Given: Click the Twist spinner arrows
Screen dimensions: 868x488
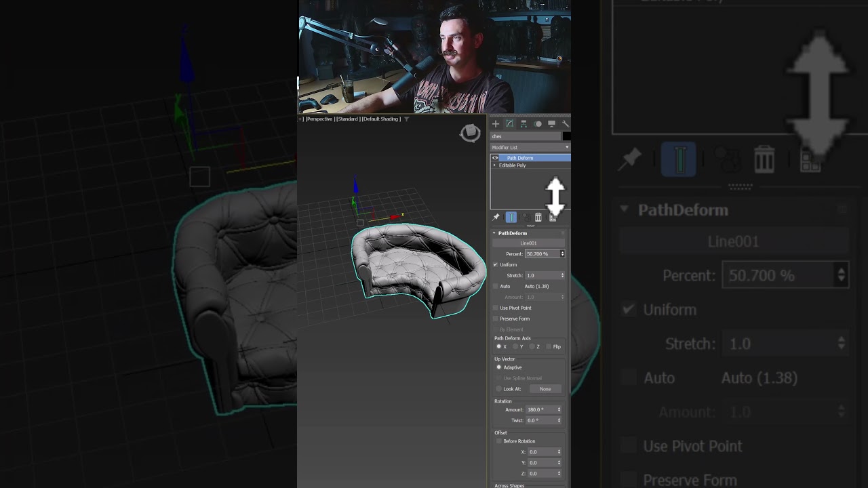Looking at the screenshot, I should pyautogui.click(x=559, y=420).
